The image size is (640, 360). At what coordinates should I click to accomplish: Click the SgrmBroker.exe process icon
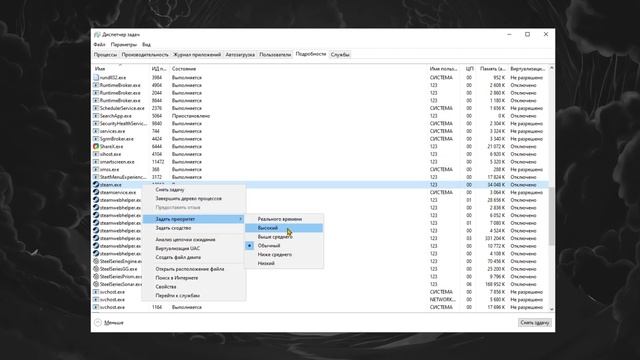[96, 139]
